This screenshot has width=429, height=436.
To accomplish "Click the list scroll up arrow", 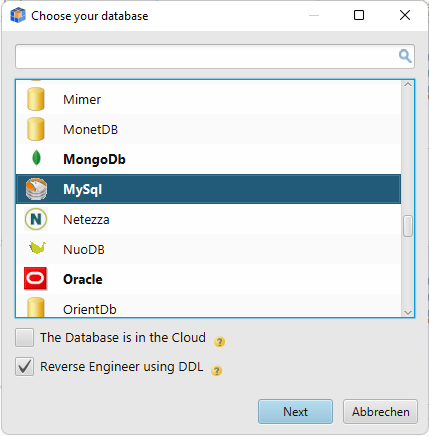I will click(x=408, y=85).
